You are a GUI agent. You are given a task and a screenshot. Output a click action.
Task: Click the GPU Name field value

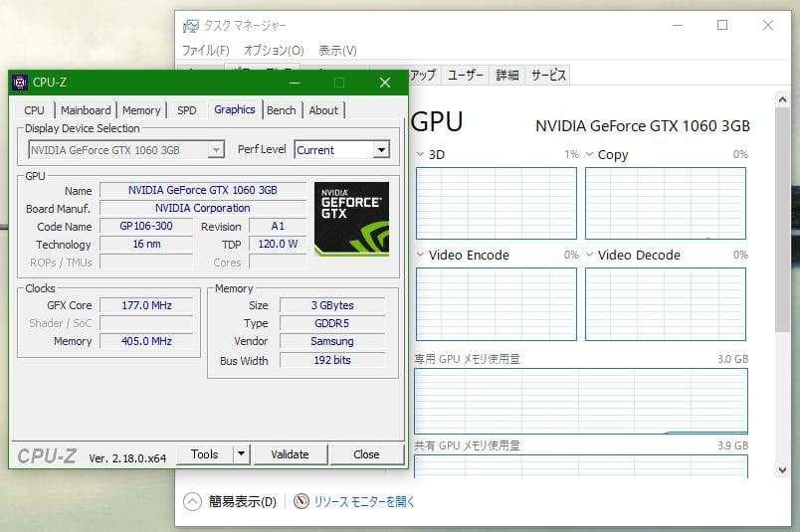(x=203, y=190)
